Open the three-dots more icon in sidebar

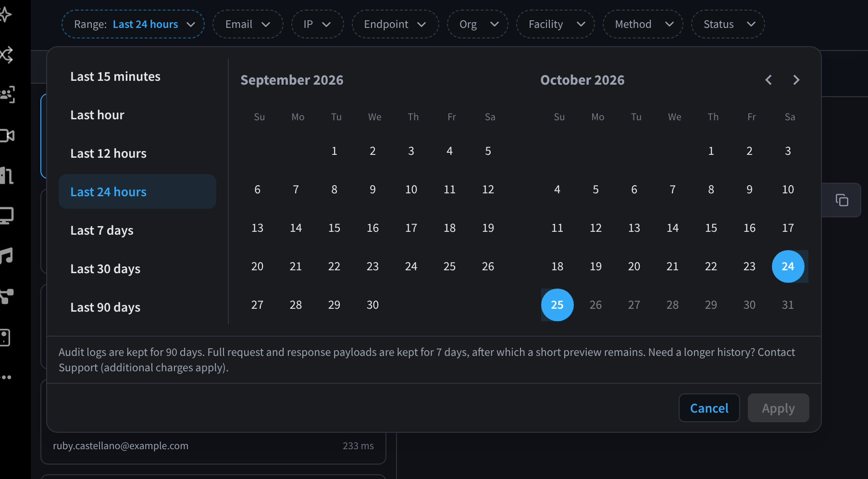click(x=6, y=378)
